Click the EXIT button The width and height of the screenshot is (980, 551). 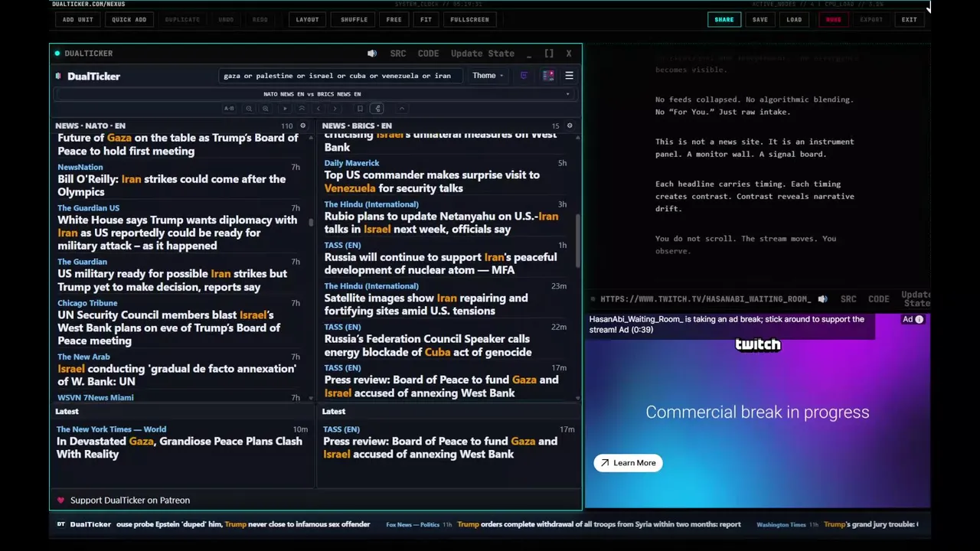point(909,19)
